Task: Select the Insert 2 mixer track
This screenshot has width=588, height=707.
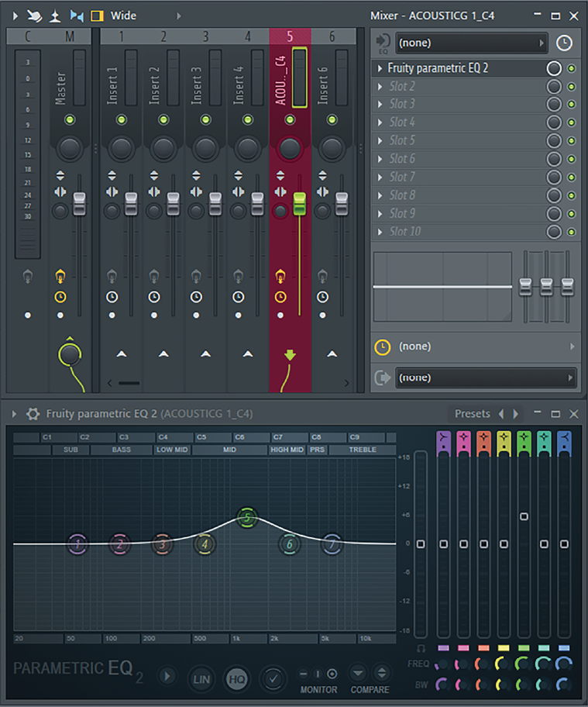Action: point(154,86)
